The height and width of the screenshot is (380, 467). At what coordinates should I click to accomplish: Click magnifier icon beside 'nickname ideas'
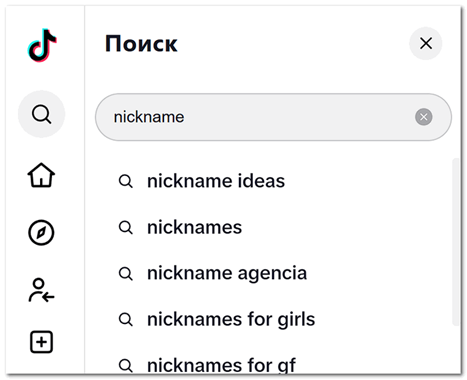(126, 182)
